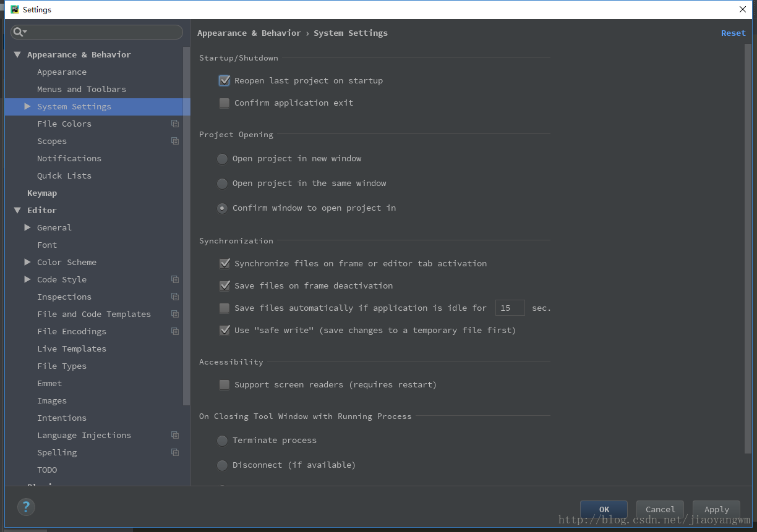Click the help question mark icon
This screenshot has height=532, width=757.
coord(26,507)
